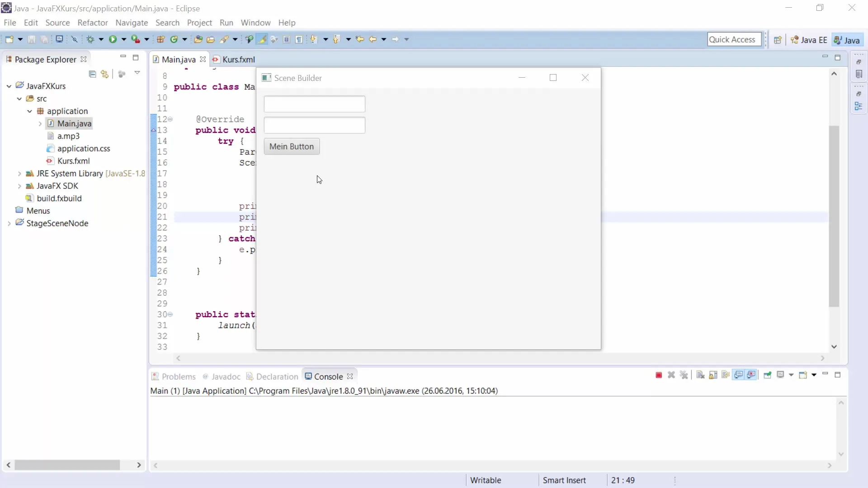The width and height of the screenshot is (868, 488).
Task: Click the New Java Class icon
Action: (x=174, y=39)
